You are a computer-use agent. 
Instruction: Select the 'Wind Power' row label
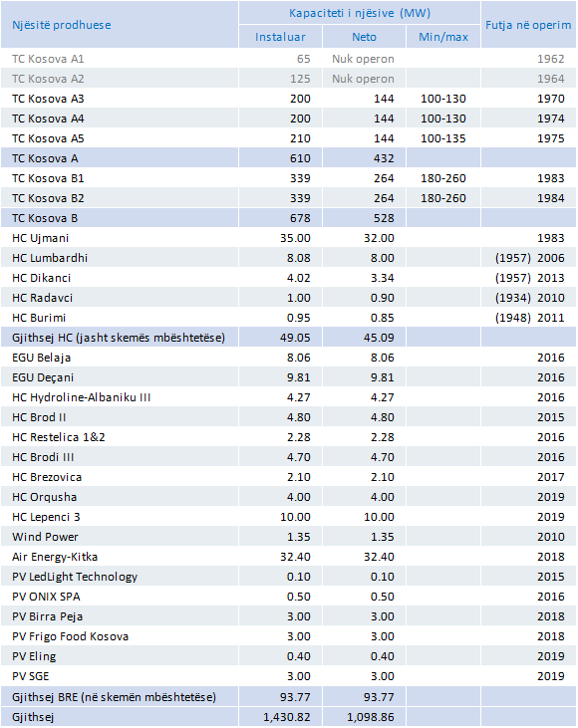click(45, 537)
